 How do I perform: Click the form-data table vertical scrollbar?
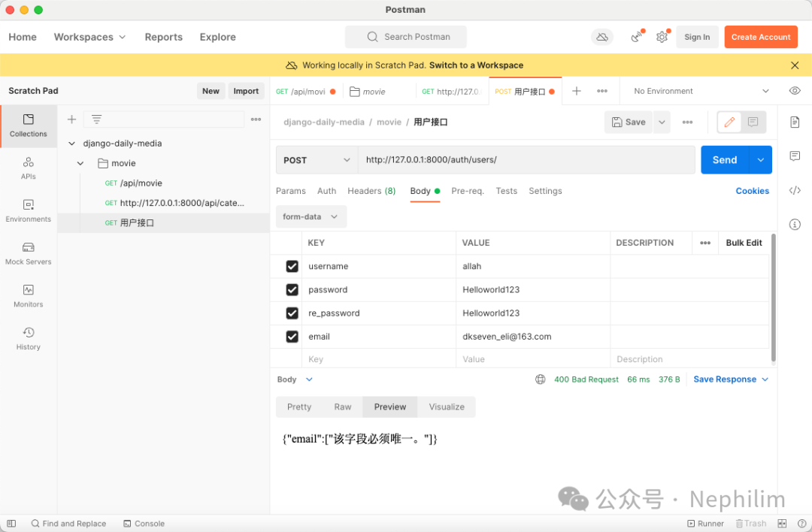pyautogui.click(x=773, y=298)
